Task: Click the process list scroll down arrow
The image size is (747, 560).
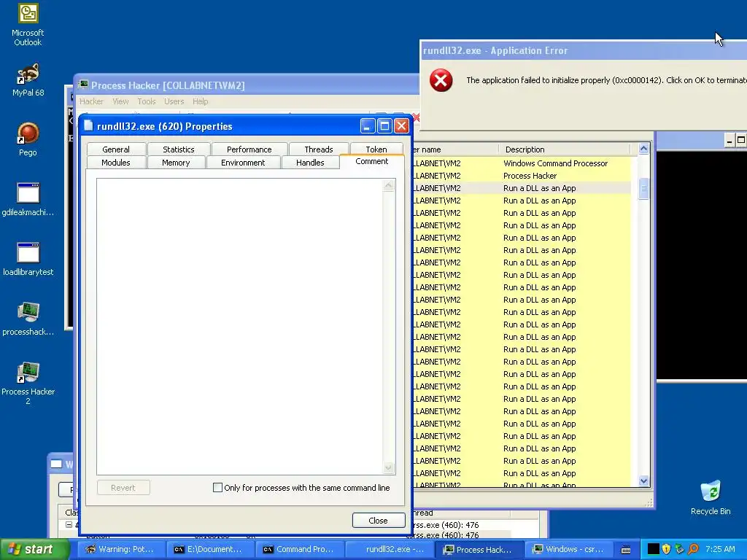Action: pyautogui.click(x=643, y=481)
